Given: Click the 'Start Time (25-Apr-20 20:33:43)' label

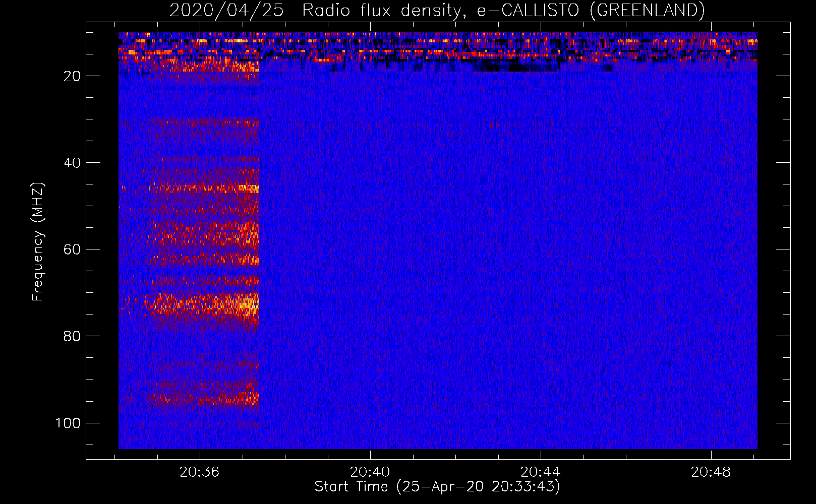Looking at the screenshot, I should point(437,487).
